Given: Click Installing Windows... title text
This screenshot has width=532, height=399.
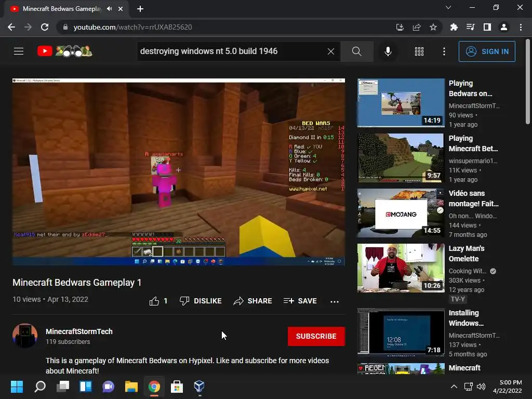Looking at the screenshot, I should pos(466,318).
